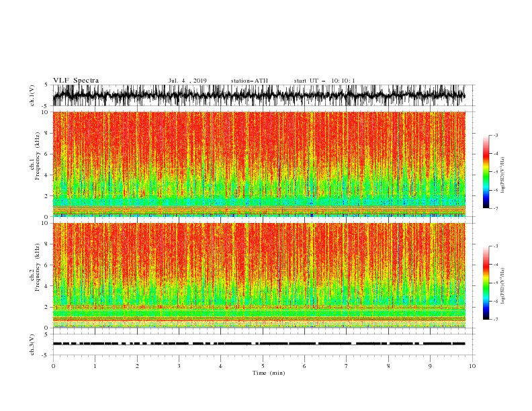
Task: Click the ch.3 black signal bar
Action: (x=259, y=344)
